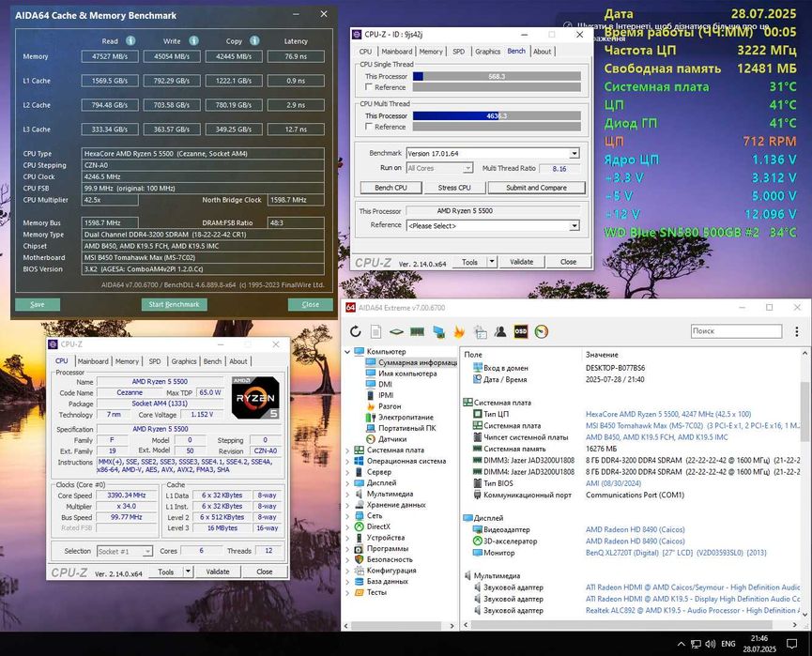Toggle Reference checkbox under CPU Single Thread
The image size is (812, 656).
[369, 87]
